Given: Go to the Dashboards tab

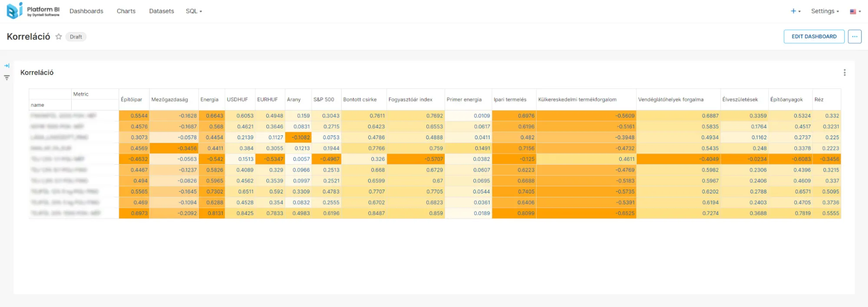Looking at the screenshot, I should 86,11.
